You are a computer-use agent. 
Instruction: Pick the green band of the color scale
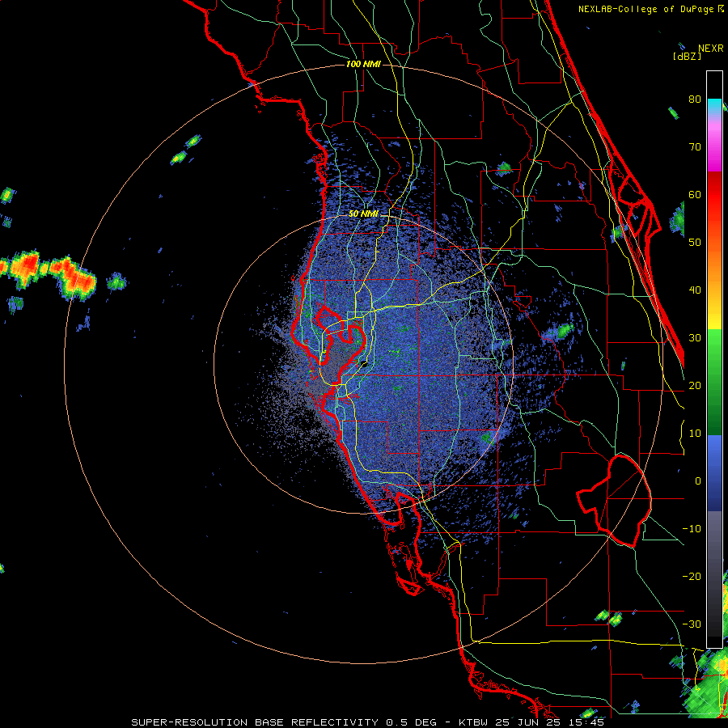[x=714, y=381]
